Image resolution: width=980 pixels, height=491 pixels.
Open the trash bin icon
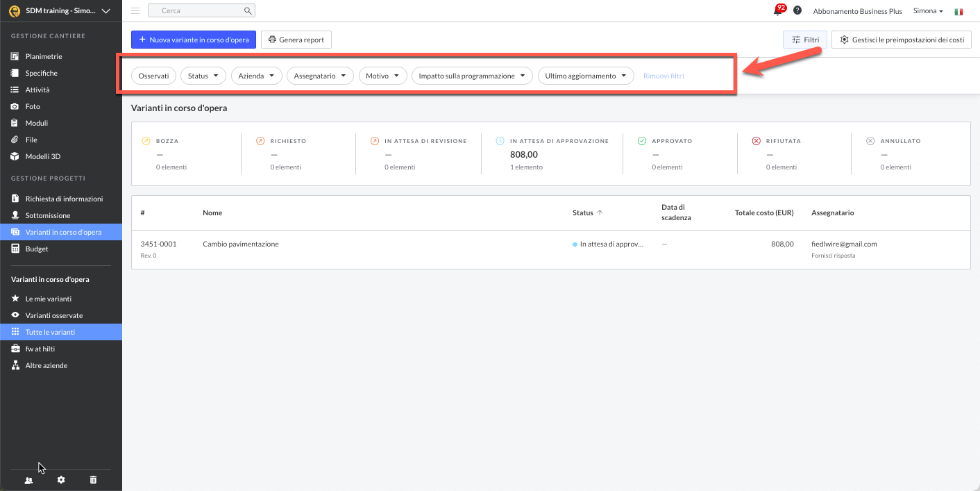[94, 480]
